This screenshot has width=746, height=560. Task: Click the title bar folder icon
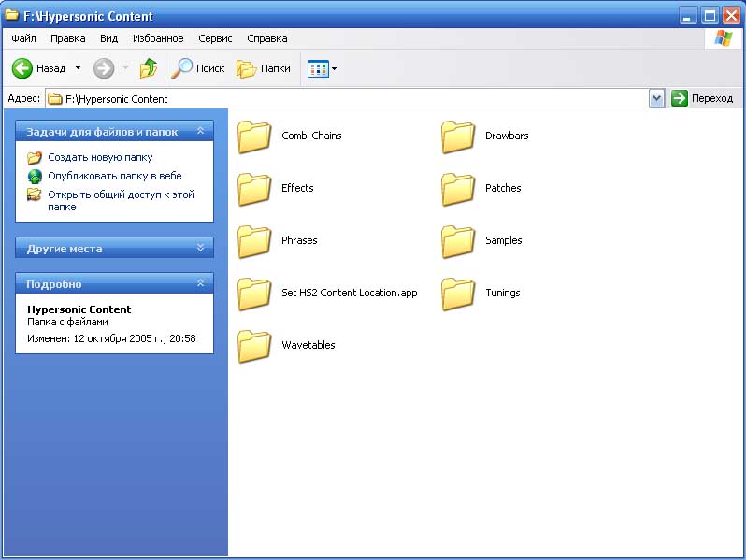[x=12, y=15]
